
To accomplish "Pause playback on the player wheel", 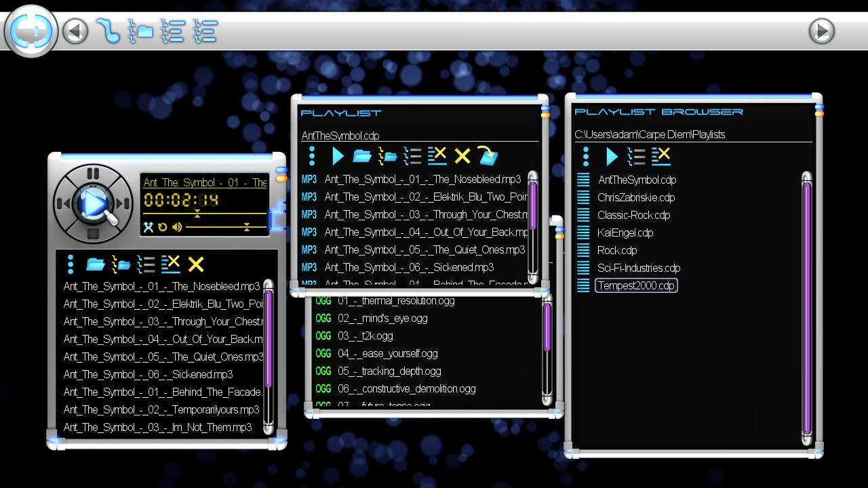I will pyautogui.click(x=93, y=174).
